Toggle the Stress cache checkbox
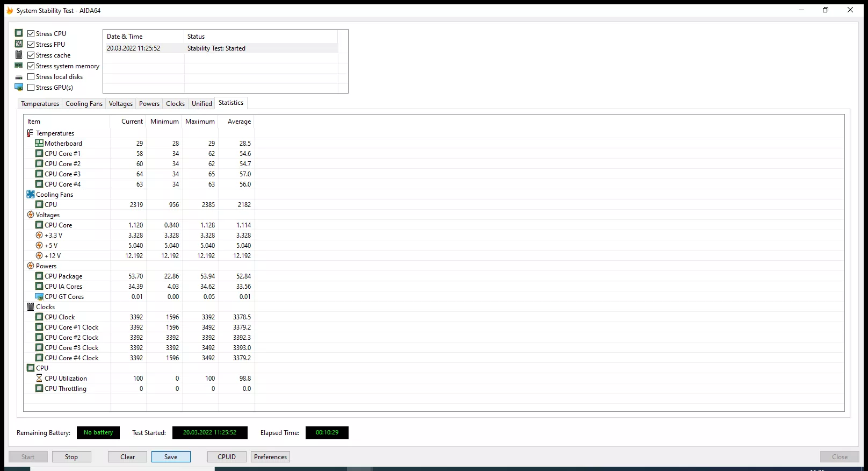868x471 pixels. 31,55
